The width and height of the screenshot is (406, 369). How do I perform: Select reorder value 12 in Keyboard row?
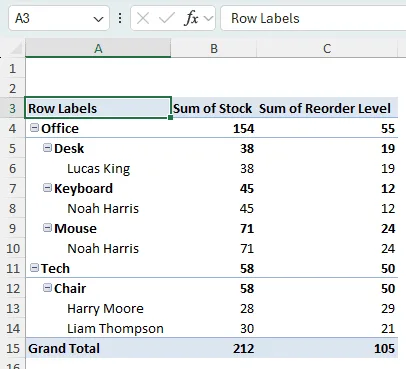[x=327, y=188]
